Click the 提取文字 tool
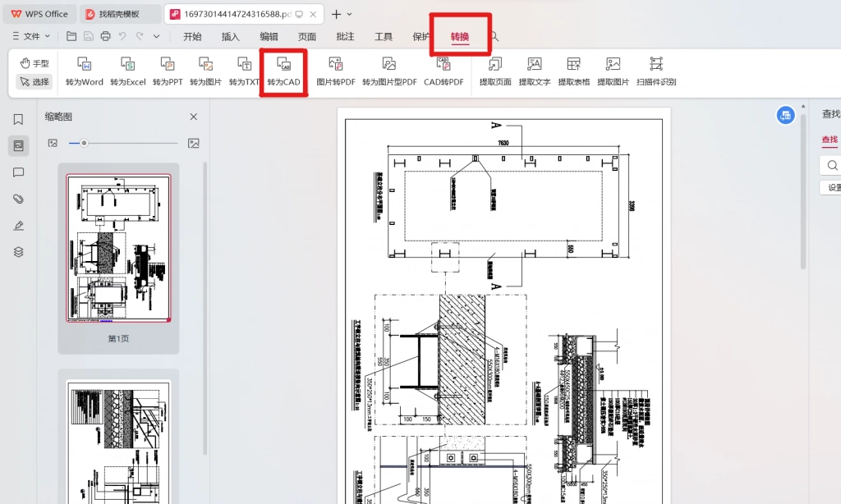Screen dimensions: 841x504 click(x=534, y=71)
